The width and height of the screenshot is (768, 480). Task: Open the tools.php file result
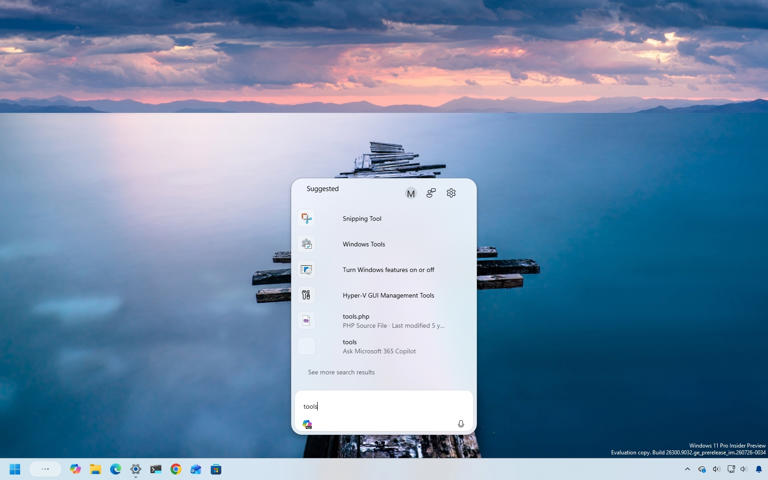(384, 320)
